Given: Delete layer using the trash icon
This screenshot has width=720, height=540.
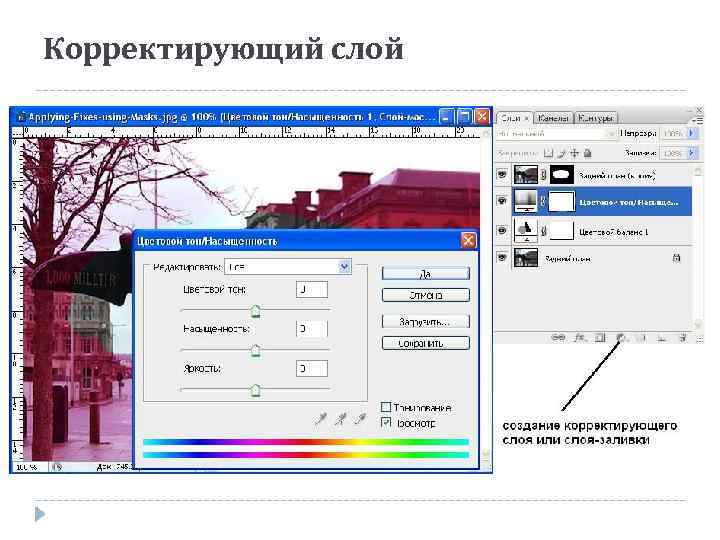Looking at the screenshot, I should coord(682,338).
